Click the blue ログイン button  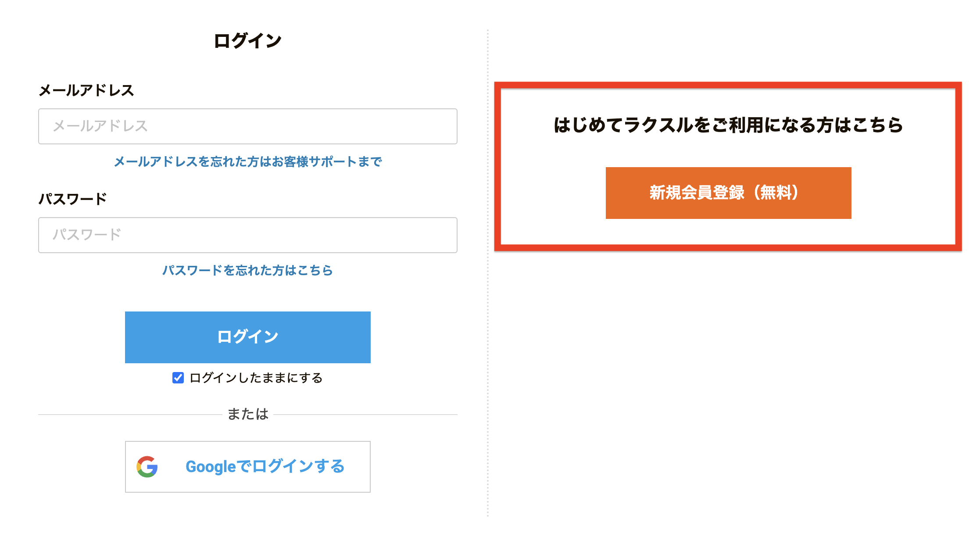[x=248, y=337]
